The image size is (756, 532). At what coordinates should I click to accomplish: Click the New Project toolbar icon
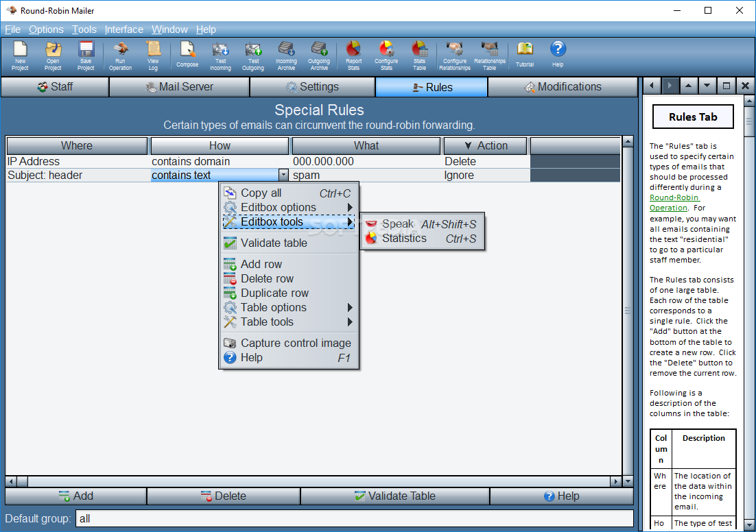20,56
